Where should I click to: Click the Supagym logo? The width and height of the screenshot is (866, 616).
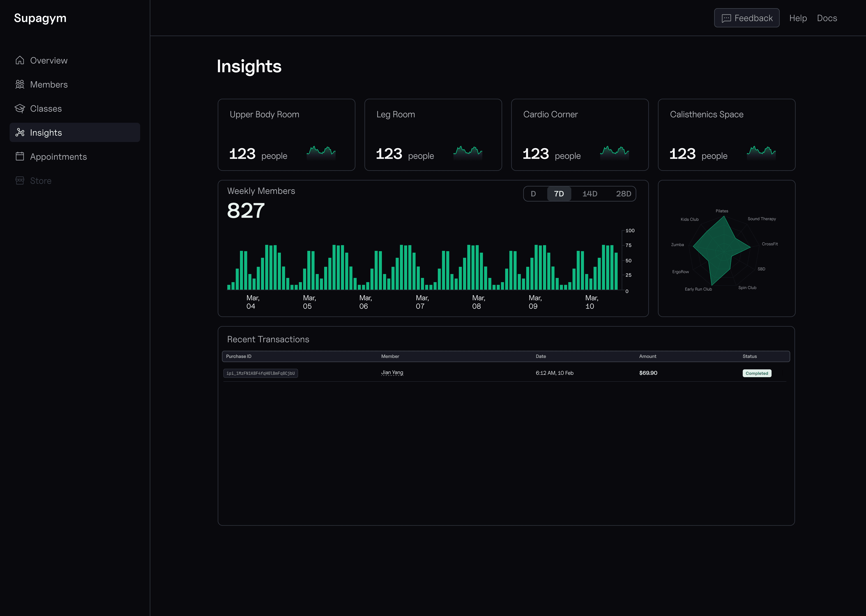(x=40, y=18)
